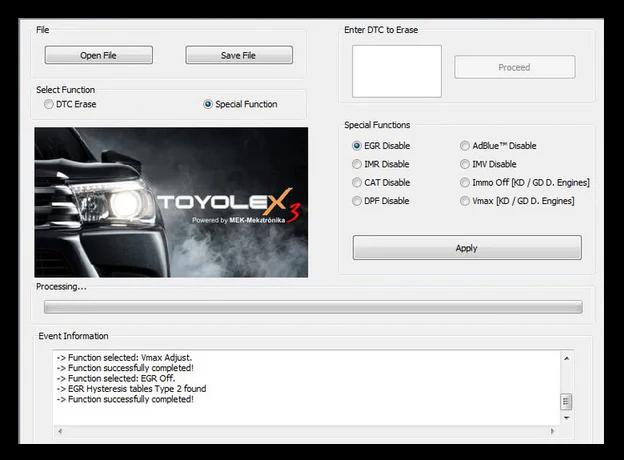The width and height of the screenshot is (624, 460).
Task: Click the event log scroll left arrow
Action: 60,431
